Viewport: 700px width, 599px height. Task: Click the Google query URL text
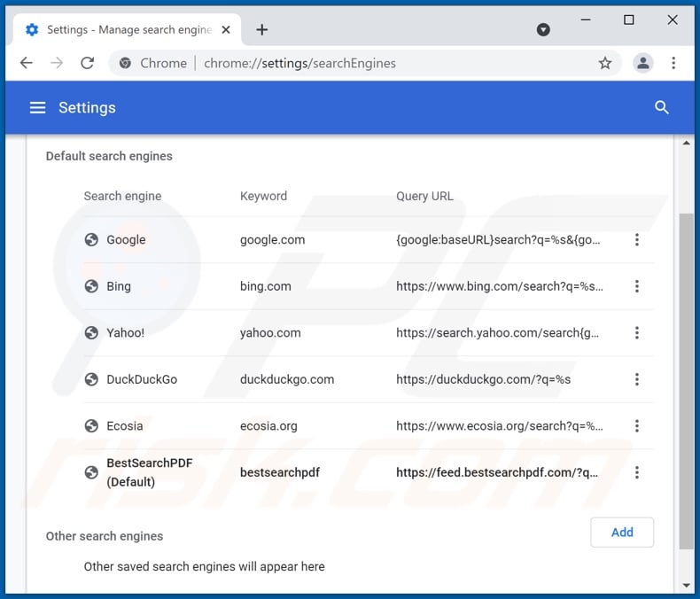point(498,240)
